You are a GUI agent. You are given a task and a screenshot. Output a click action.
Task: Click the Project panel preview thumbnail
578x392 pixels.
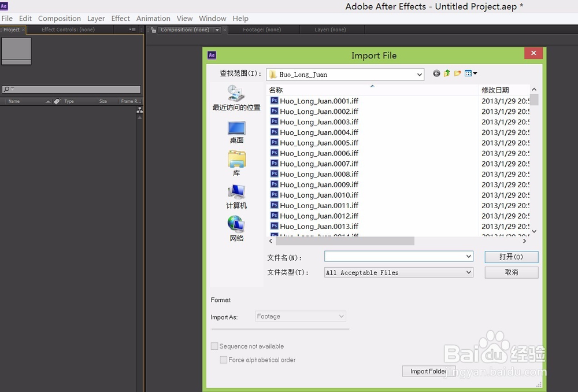(16, 51)
